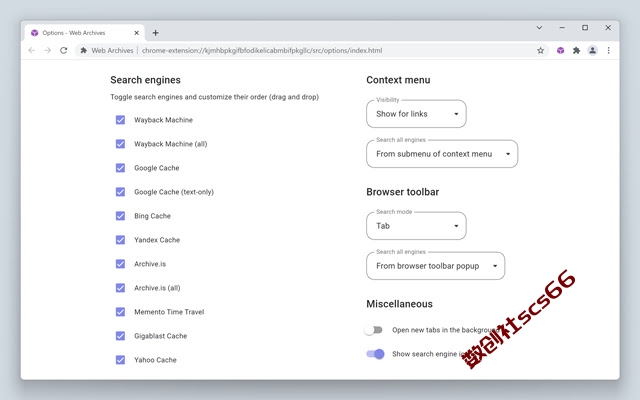Uncheck the Bing Cache checkbox

coord(120,216)
